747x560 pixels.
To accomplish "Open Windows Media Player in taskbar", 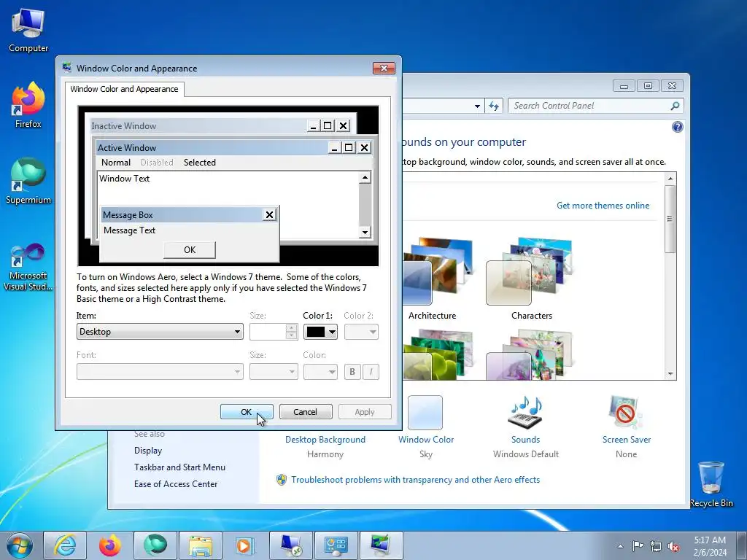I will [x=245, y=545].
